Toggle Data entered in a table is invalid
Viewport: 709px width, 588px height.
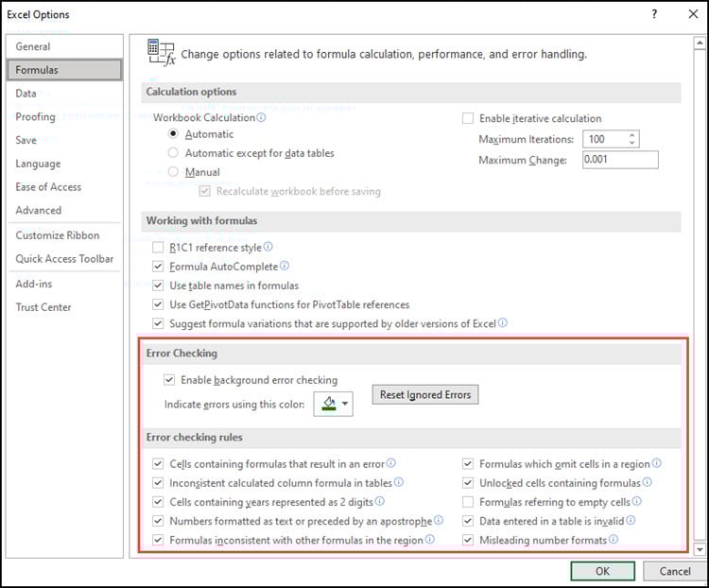468,521
